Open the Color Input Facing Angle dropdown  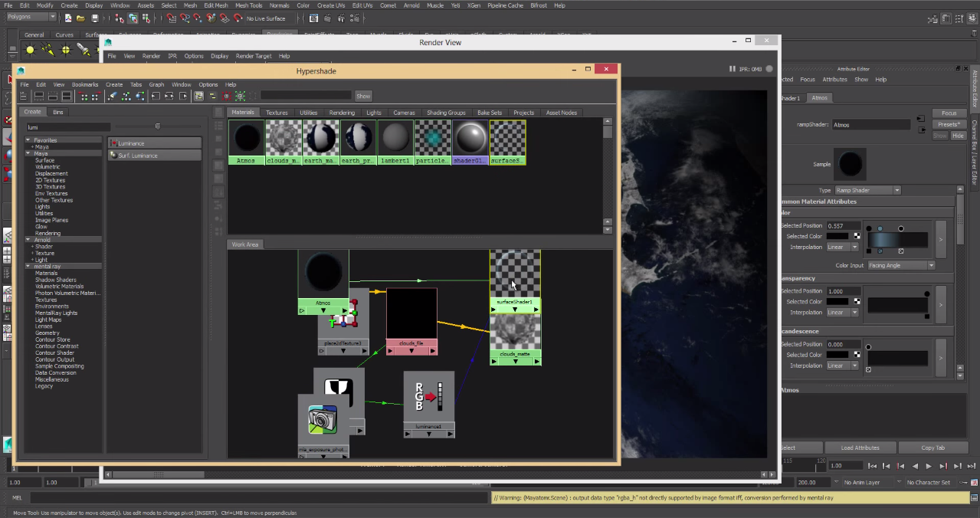pos(901,265)
